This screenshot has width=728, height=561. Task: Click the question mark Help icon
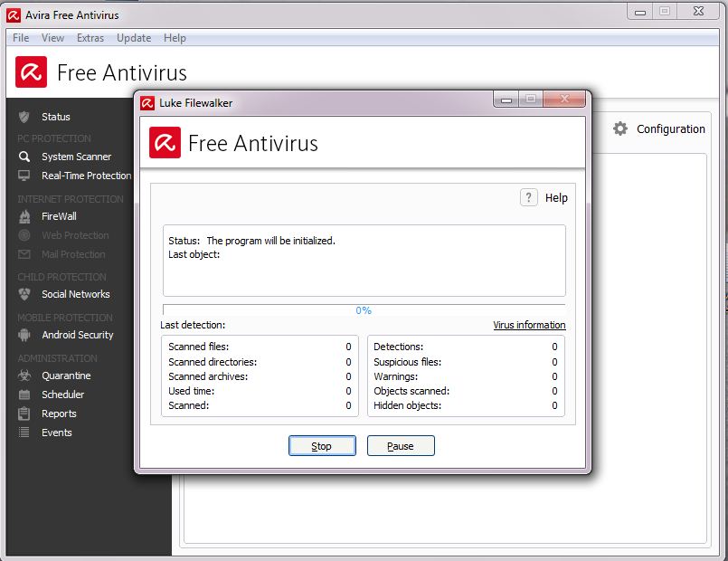click(529, 197)
